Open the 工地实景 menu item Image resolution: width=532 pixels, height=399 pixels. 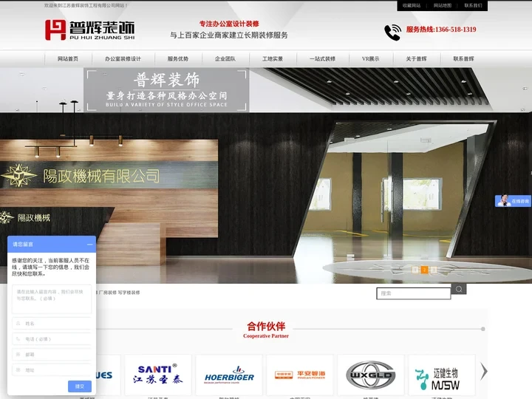(x=273, y=58)
